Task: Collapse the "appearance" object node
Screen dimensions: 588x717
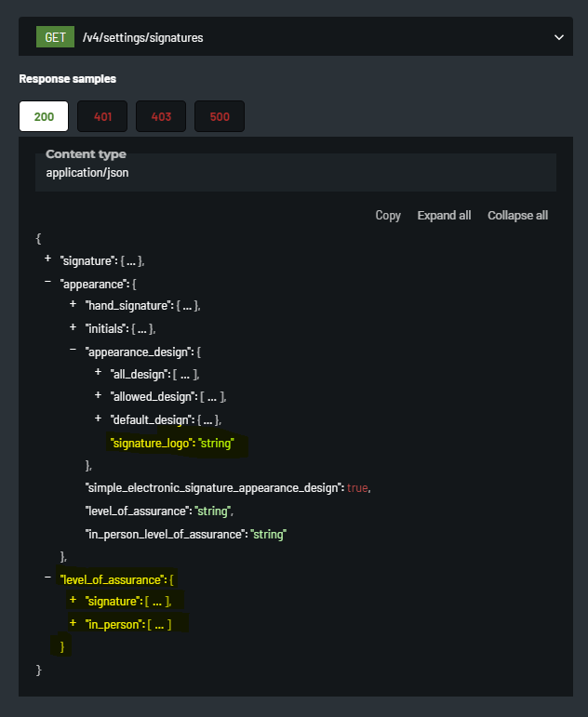Action: coord(47,282)
